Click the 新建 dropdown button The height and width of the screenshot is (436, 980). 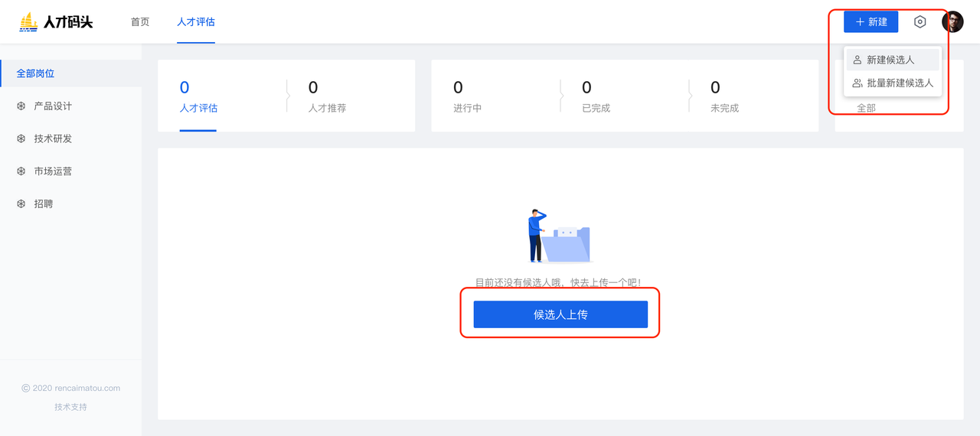[871, 22]
